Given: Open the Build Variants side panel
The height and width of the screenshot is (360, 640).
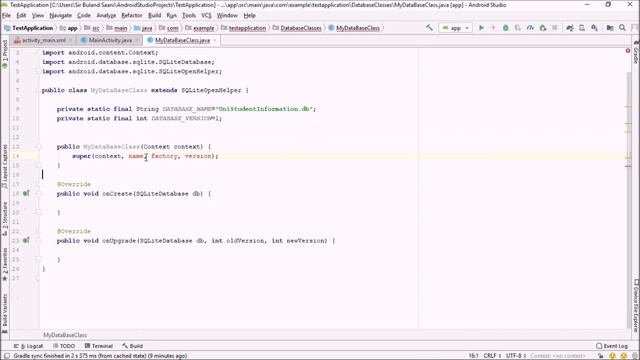Looking at the screenshot, I should tap(4, 314).
